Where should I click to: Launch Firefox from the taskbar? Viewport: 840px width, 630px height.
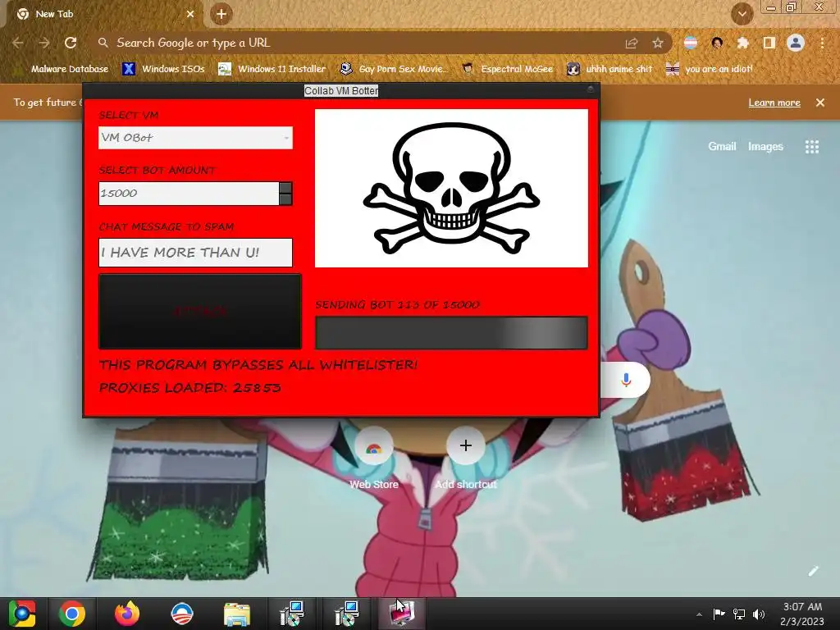coord(127,614)
